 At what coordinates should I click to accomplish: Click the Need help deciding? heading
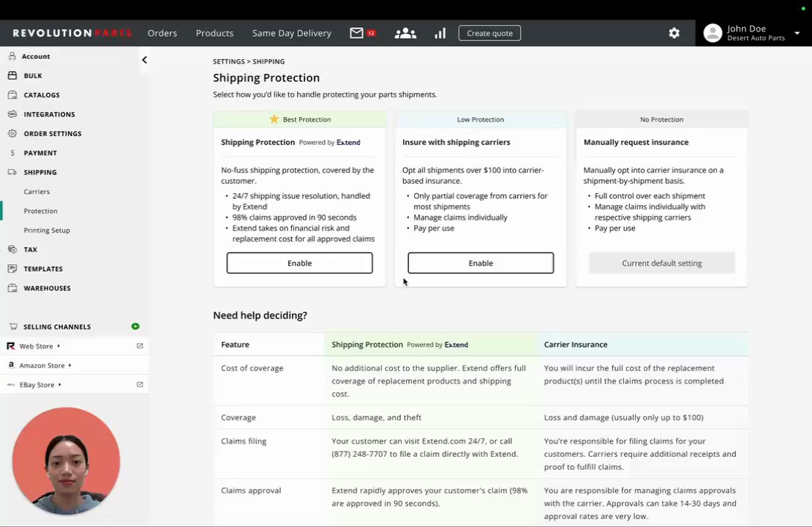(260, 315)
